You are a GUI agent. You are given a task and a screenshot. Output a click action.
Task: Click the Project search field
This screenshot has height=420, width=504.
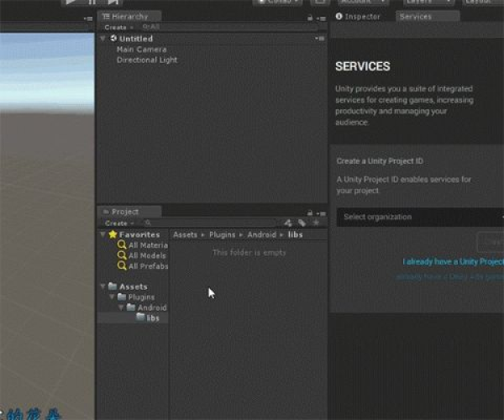[x=211, y=223]
